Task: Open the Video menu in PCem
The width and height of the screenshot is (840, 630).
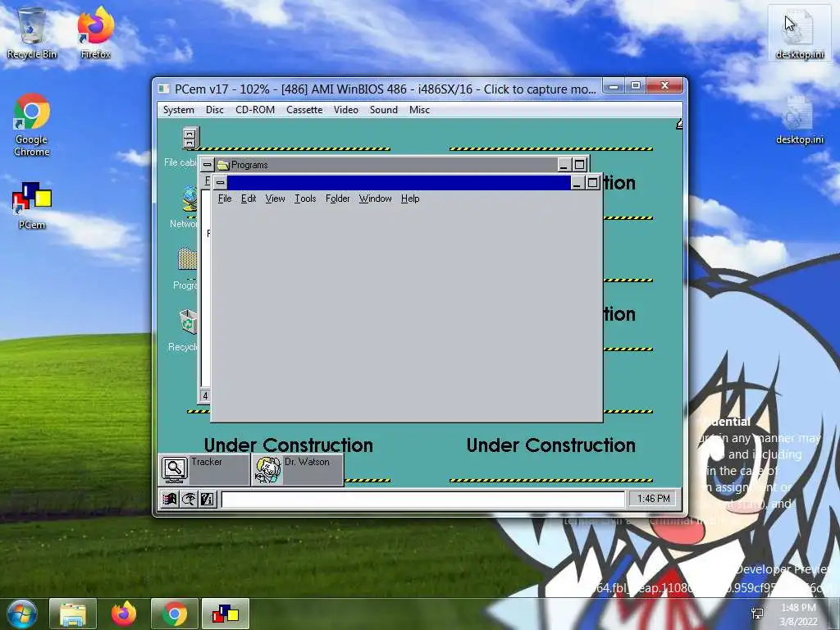Action: coord(345,110)
